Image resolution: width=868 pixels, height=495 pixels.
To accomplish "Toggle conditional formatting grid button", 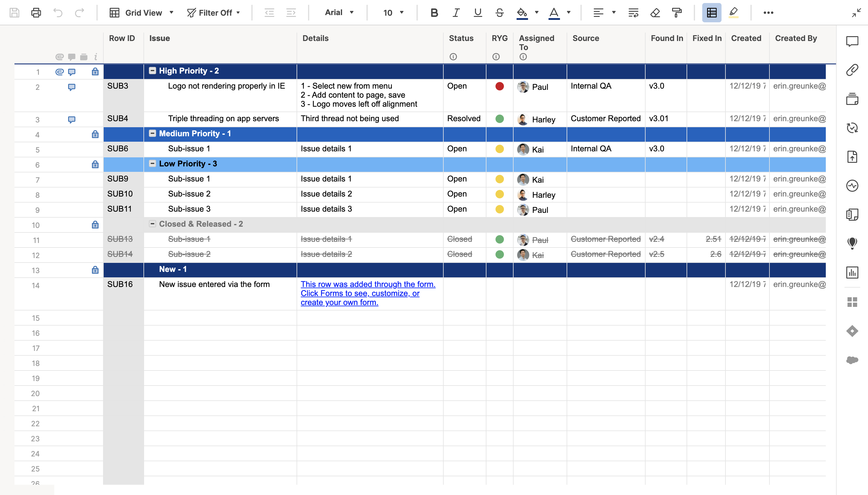I will click(x=712, y=13).
